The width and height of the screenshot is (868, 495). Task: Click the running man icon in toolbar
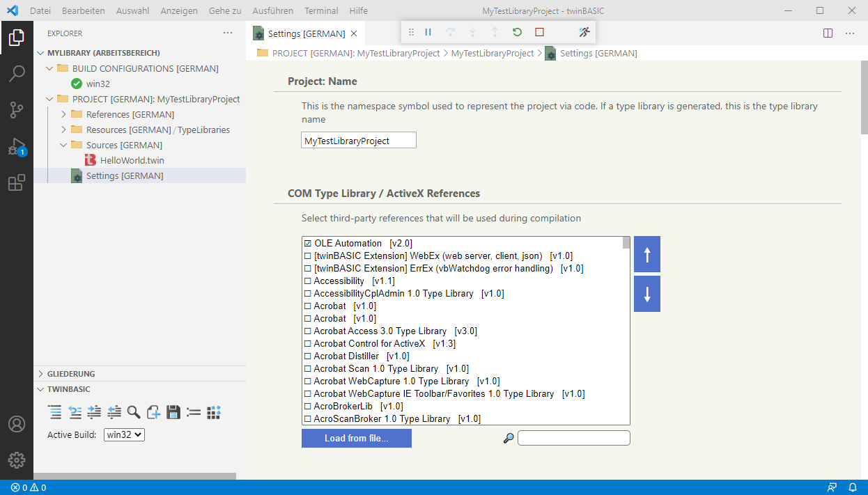point(584,32)
